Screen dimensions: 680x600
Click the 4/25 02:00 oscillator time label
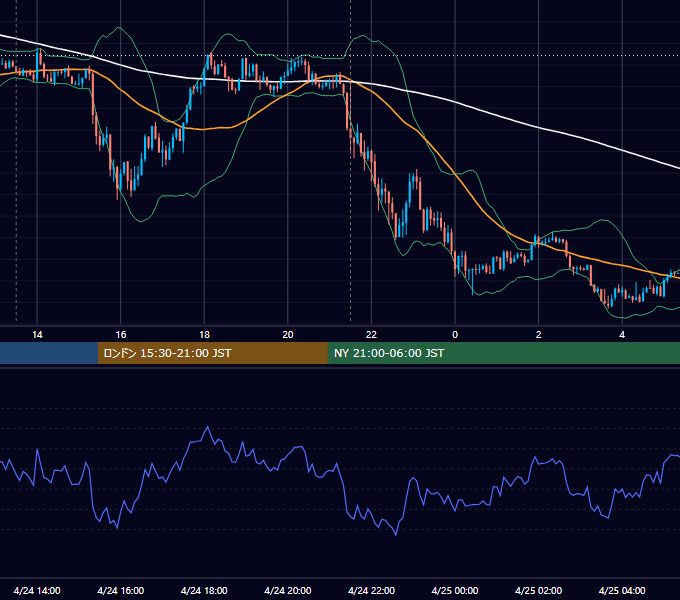(538, 590)
